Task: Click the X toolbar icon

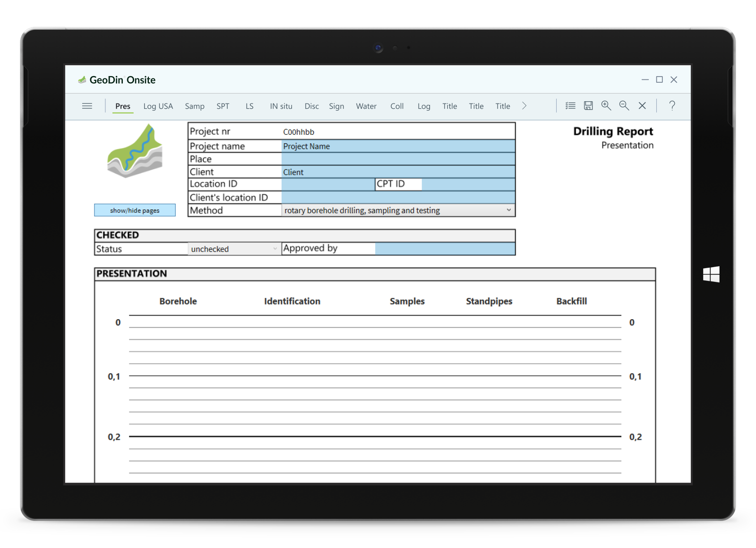Action: 642,106
